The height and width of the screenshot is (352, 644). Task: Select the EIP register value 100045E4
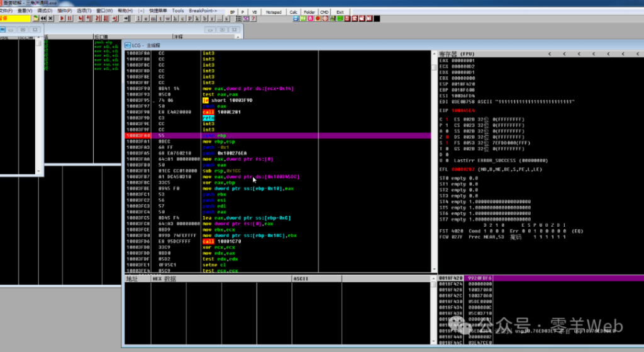point(463,110)
